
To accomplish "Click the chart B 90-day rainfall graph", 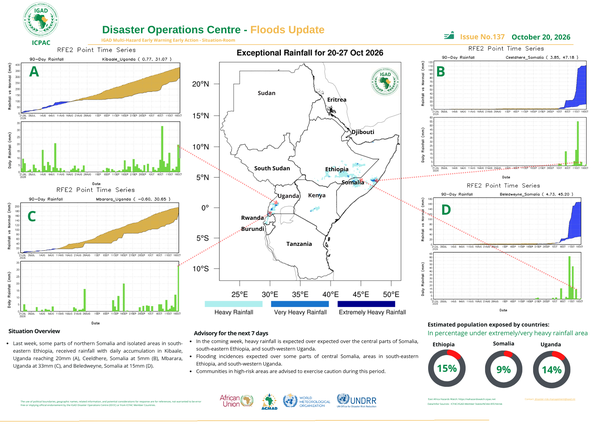I will click(510, 85).
